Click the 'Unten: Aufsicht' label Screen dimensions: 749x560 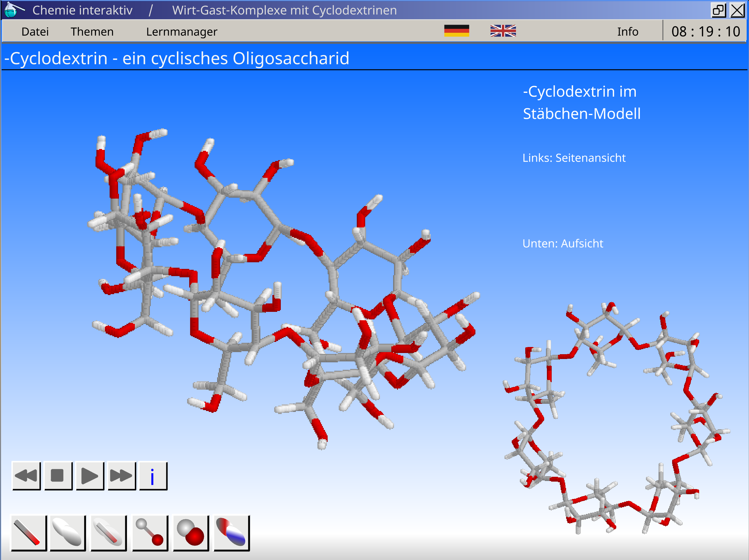pos(563,244)
